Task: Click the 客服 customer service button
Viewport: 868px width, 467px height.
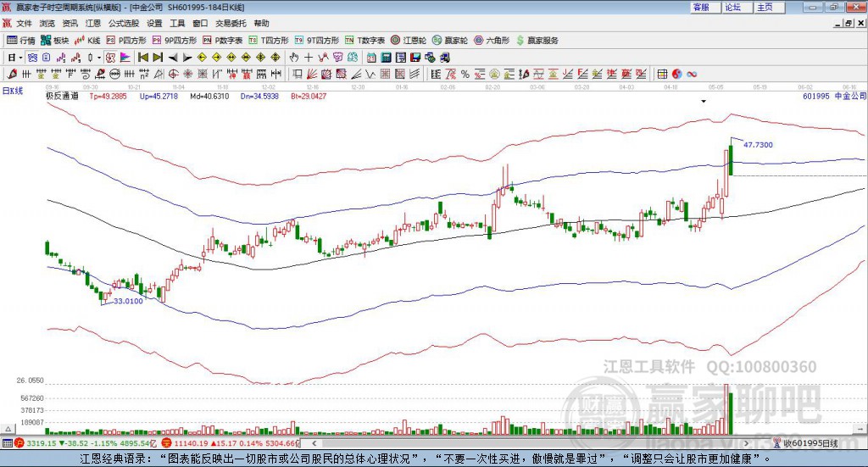Action: click(704, 7)
